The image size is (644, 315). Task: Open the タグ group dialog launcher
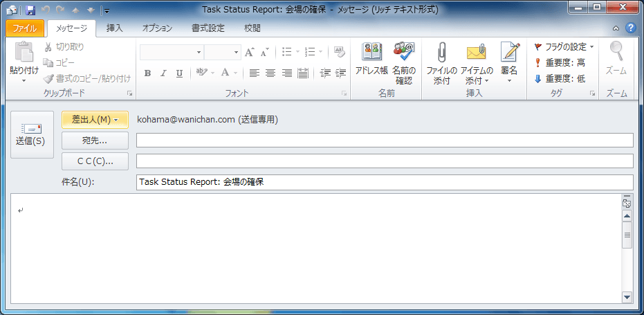pos(592,93)
